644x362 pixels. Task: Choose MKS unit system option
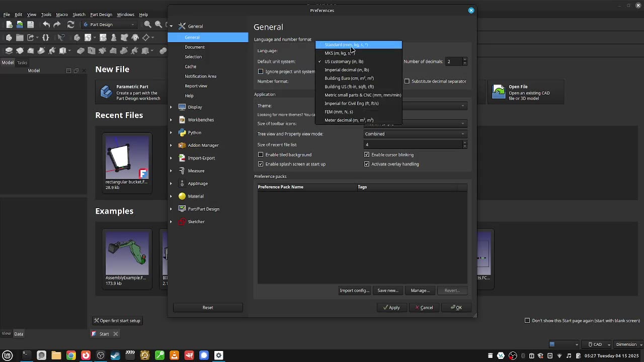pyautogui.click(x=358, y=53)
